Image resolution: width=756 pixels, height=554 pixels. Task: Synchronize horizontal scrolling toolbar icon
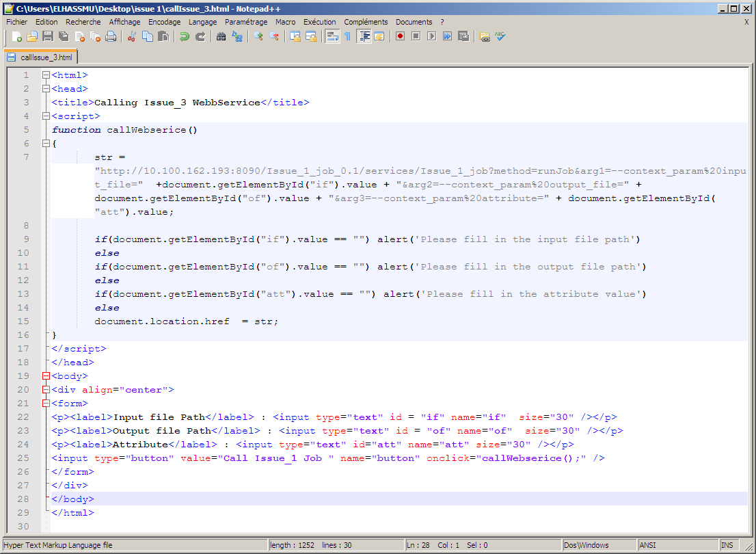(x=311, y=37)
